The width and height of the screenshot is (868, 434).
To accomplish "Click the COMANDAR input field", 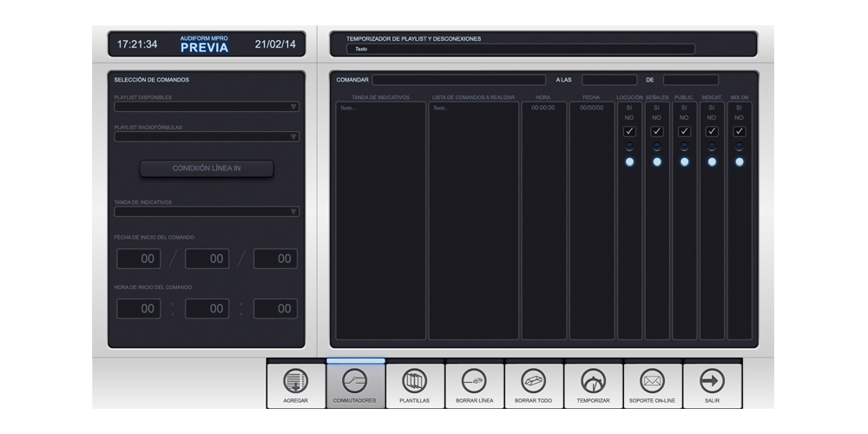I will click(459, 80).
